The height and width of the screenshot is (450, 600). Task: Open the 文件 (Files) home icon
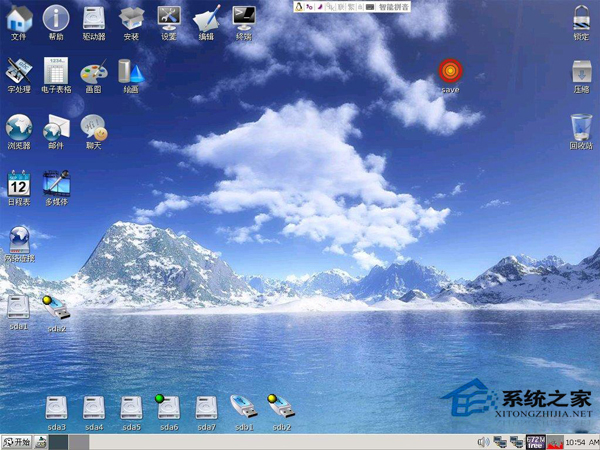[18, 18]
